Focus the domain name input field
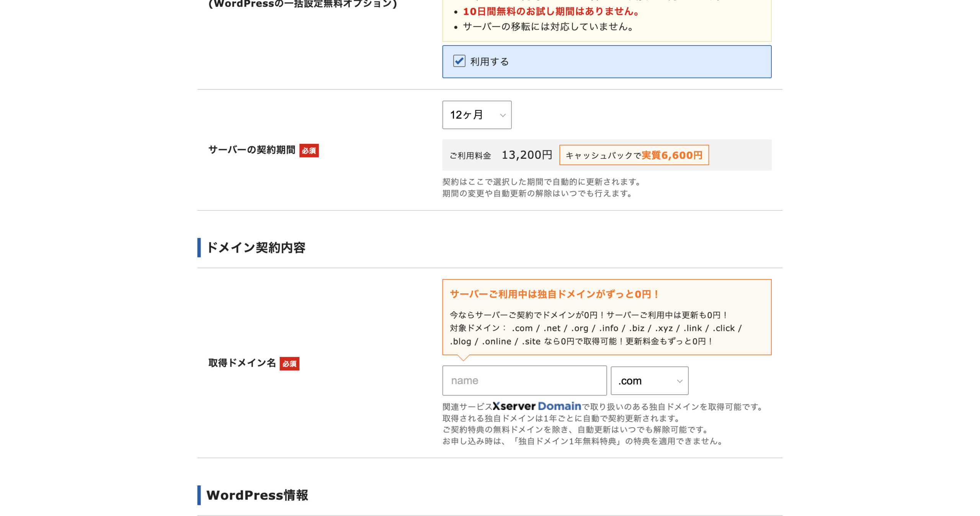Viewport: 980px width, 516px height. [524, 380]
